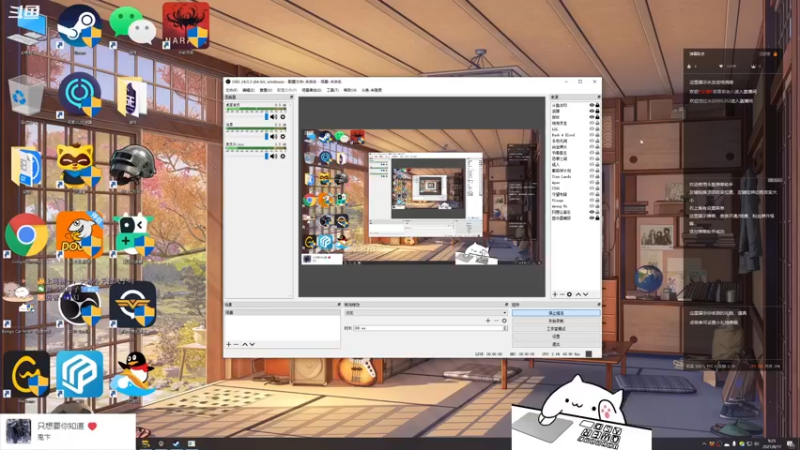Viewport: 800px width, 450px height.
Task: Open the Help menu in OBS
Action: (x=349, y=90)
